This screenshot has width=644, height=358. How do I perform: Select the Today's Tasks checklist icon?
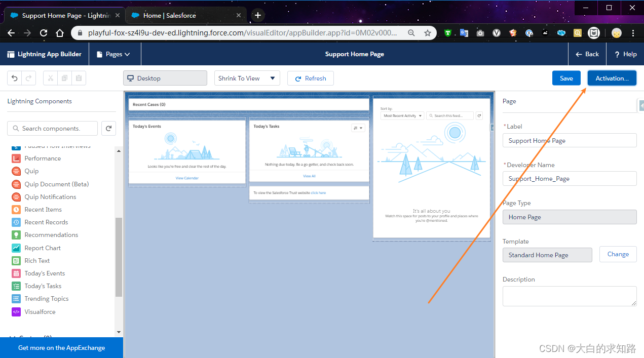[x=16, y=286]
